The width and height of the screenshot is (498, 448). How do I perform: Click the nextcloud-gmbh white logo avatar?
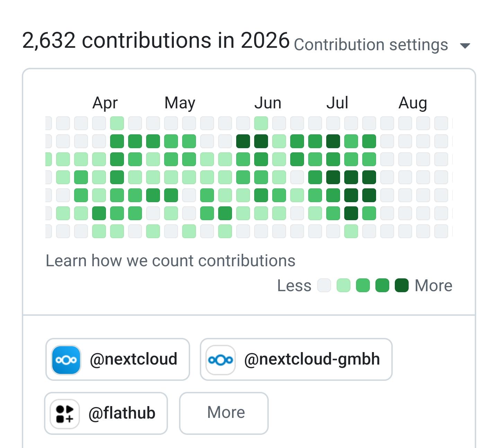click(221, 360)
